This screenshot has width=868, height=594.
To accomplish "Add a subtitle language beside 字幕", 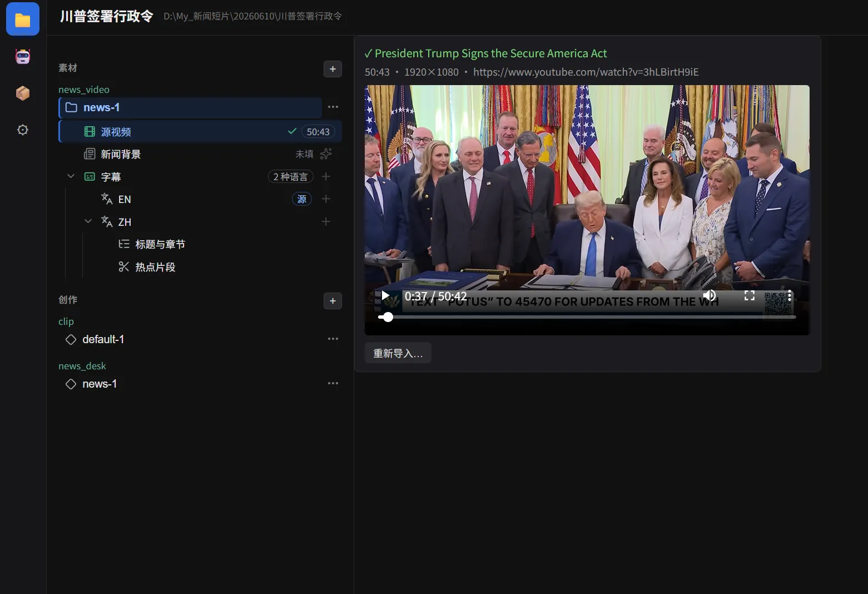I will (326, 176).
